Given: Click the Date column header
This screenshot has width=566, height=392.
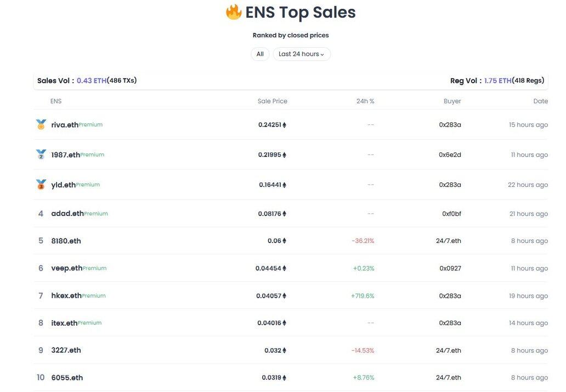Looking at the screenshot, I should point(540,101).
